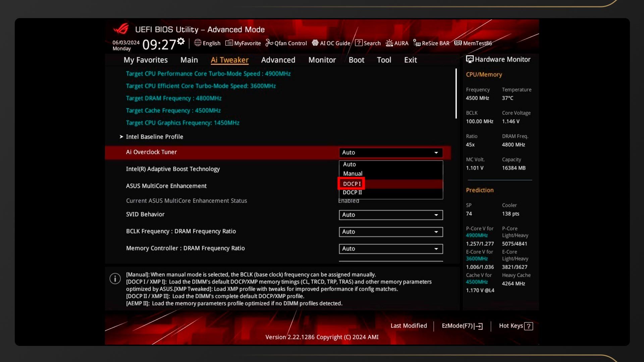Open Memory Controller DRAM Ratio dropdown
Screen dimensions: 644x362
click(391, 249)
